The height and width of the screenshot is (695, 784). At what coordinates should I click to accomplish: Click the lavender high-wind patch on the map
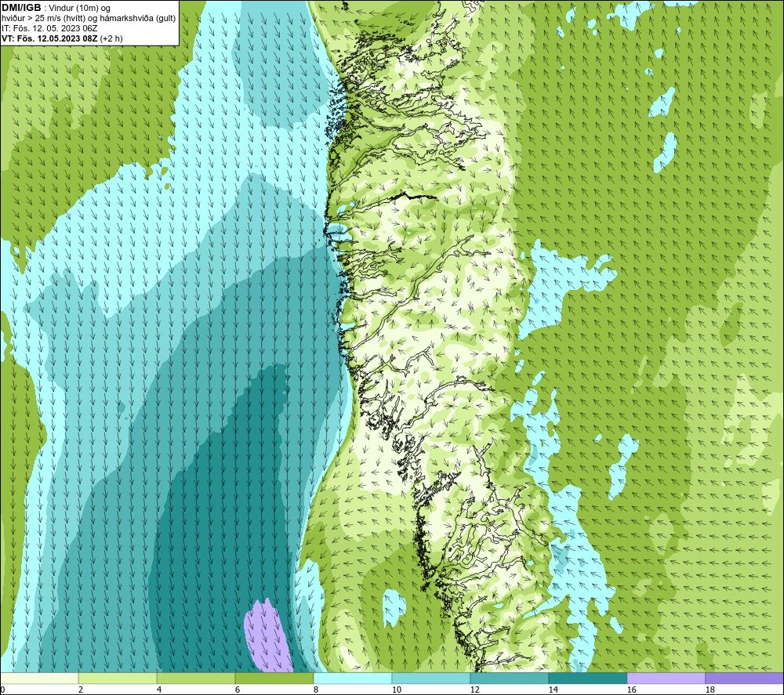coord(268,636)
